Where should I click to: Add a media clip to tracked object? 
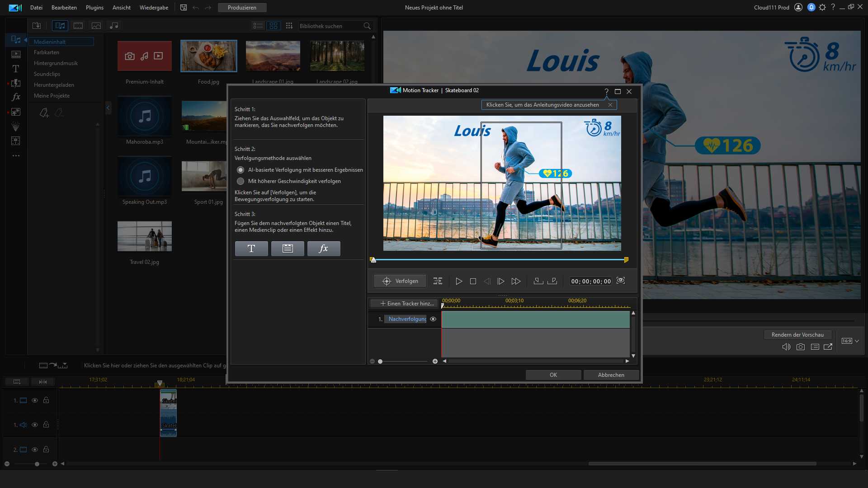click(x=288, y=249)
